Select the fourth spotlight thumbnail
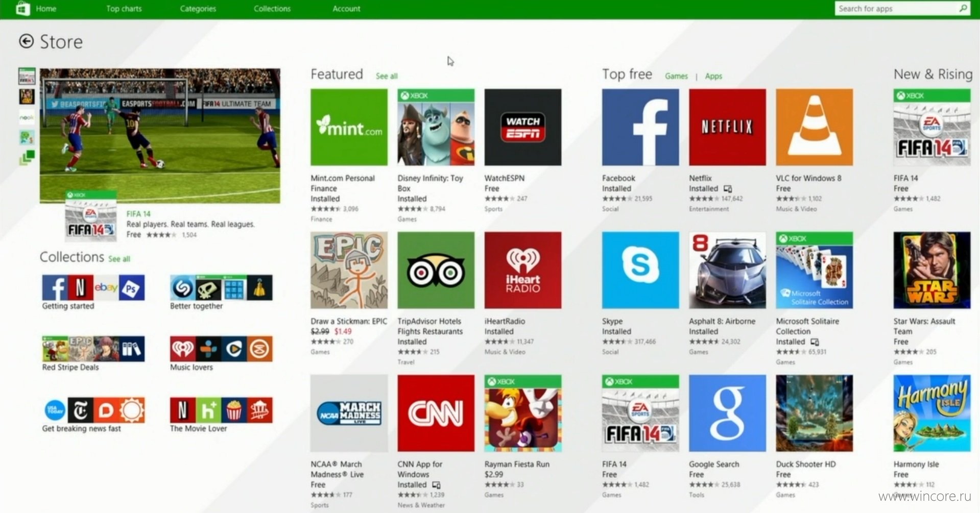 pos(27,137)
